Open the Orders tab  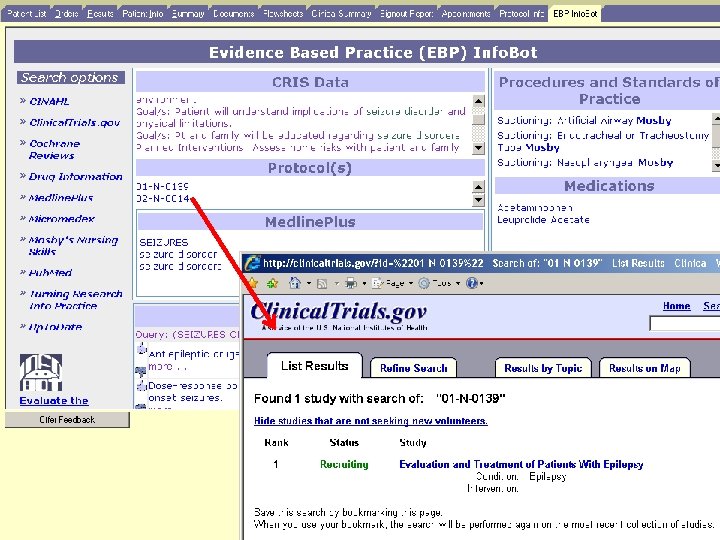pos(66,14)
